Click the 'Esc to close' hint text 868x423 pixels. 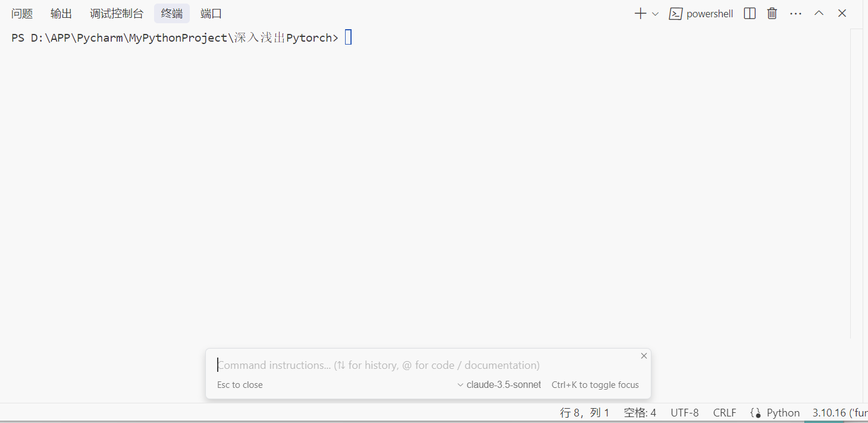coord(240,385)
